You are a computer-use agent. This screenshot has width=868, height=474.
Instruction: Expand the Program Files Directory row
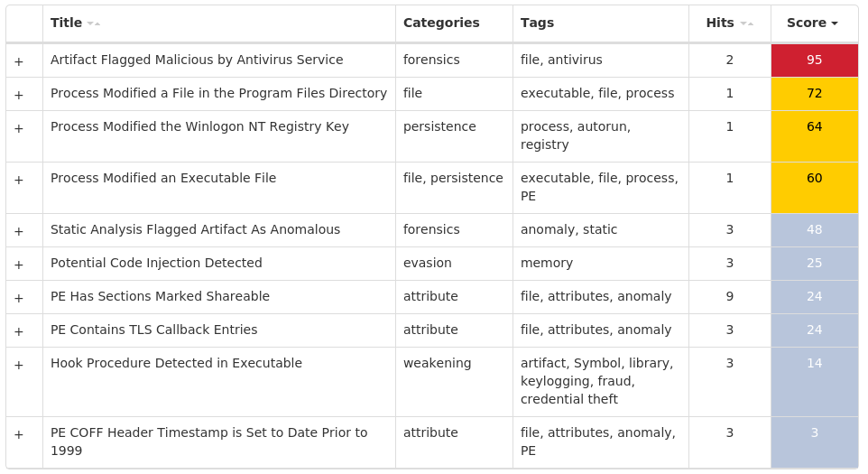point(19,95)
